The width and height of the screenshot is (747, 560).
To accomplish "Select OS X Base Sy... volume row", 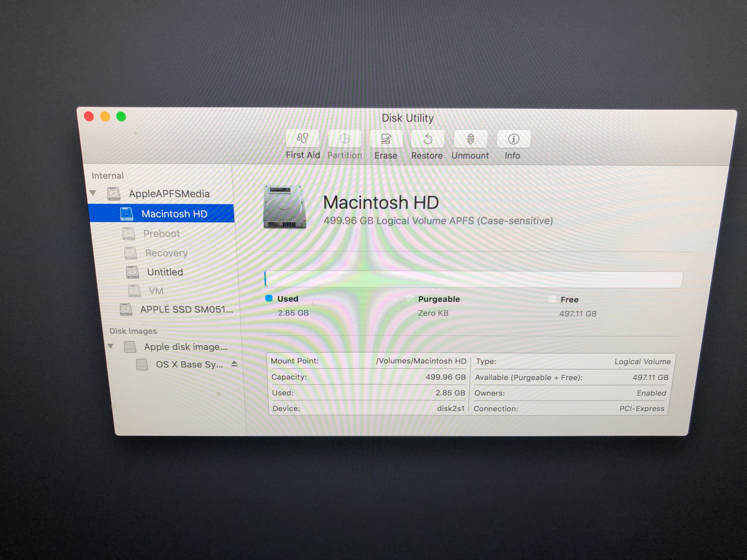I will pos(174,365).
